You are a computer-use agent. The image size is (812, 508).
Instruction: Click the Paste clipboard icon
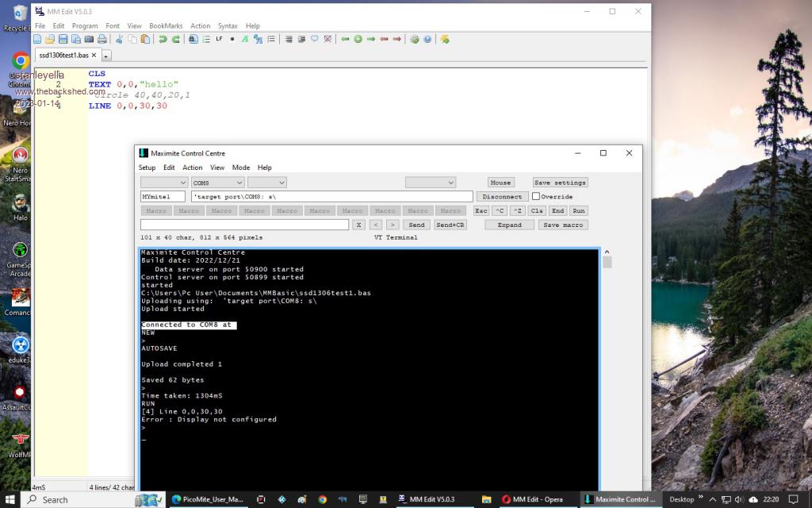pos(145,39)
